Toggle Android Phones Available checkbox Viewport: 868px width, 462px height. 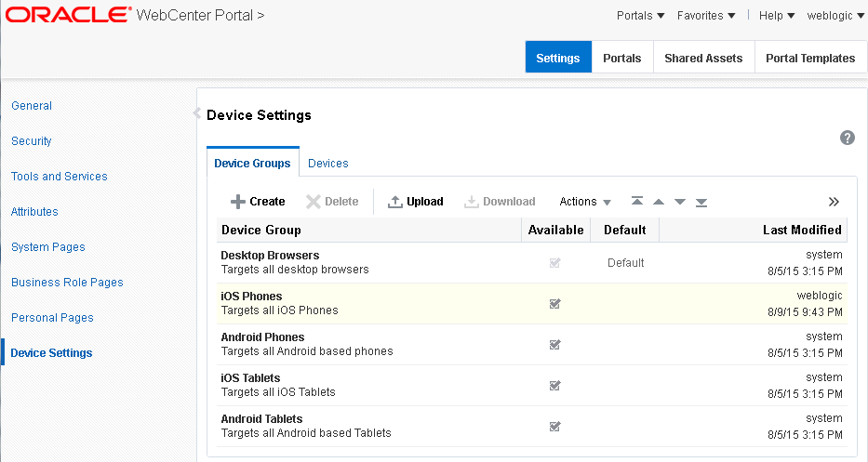(555, 344)
